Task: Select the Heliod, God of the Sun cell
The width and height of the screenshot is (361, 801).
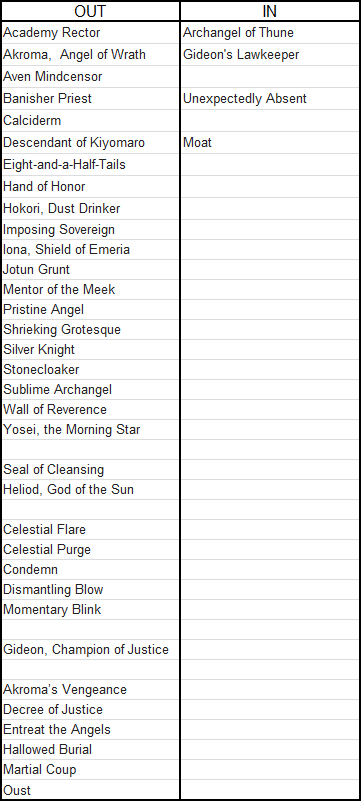Action: [x=90, y=489]
